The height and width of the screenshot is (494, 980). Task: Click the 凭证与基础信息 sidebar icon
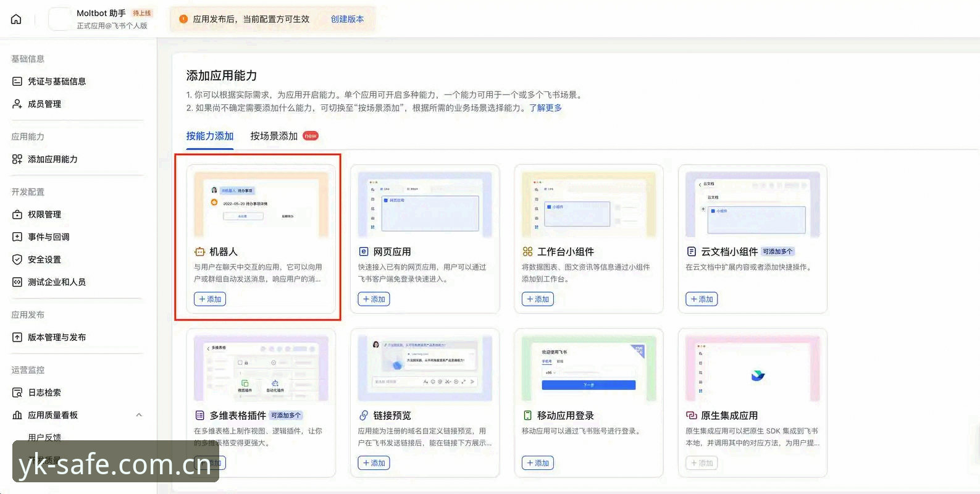pos(17,82)
